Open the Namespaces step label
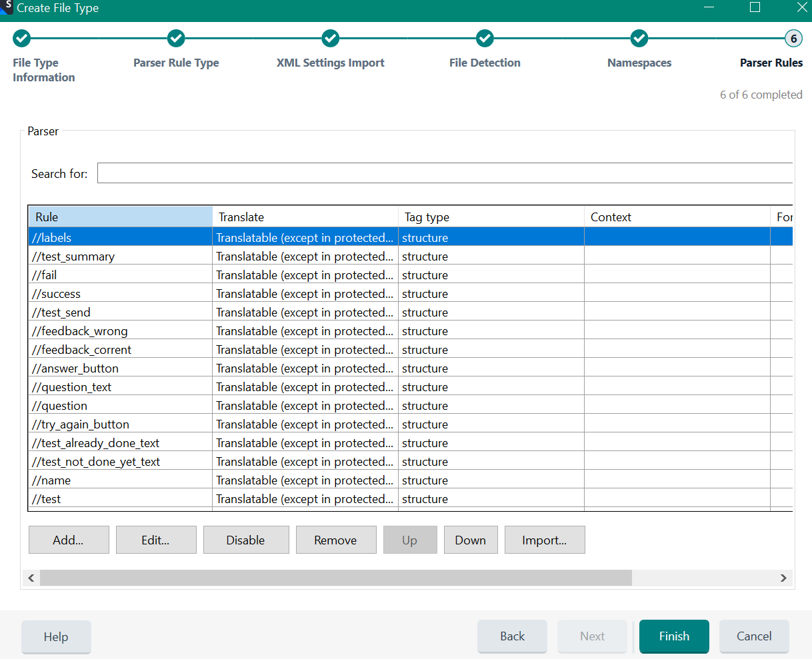Image resolution: width=812 pixels, height=659 pixels. tap(639, 63)
